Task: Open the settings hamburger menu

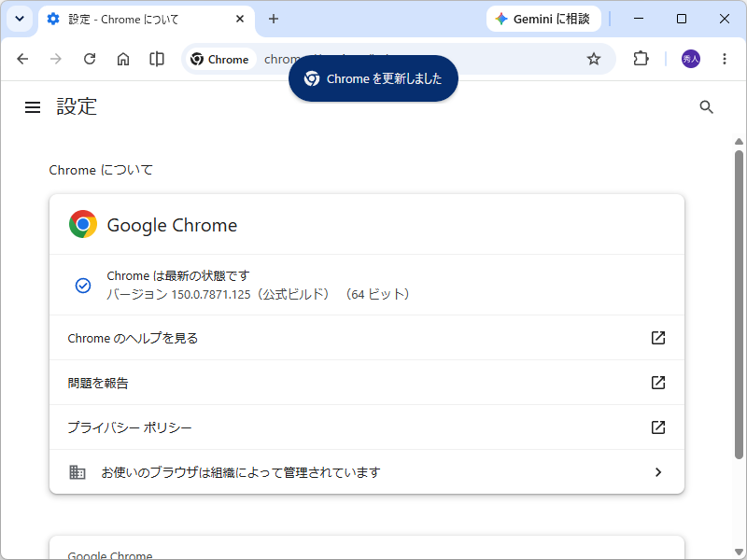Action: coord(33,107)
